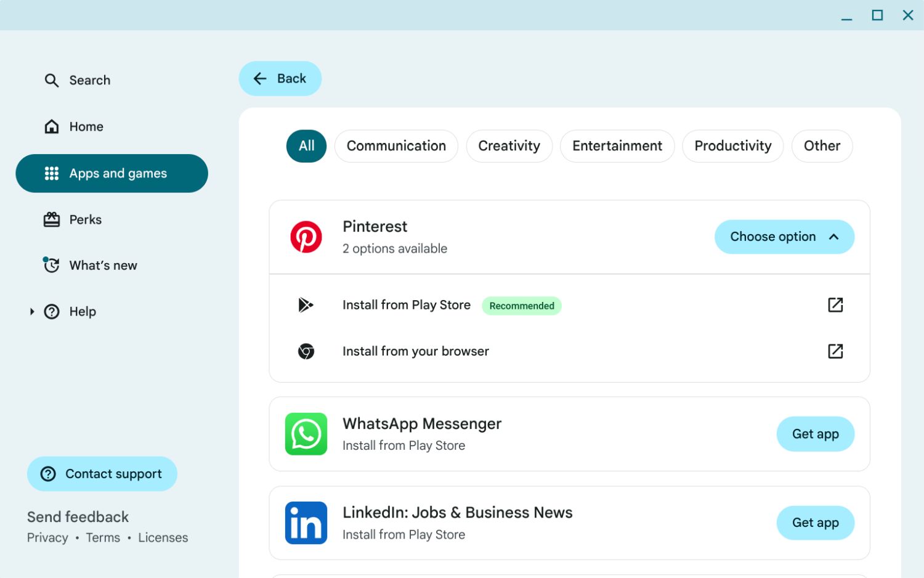The image size is (924, 578).
Task: Click the Chrome browser icon
Action: [306, 351]
